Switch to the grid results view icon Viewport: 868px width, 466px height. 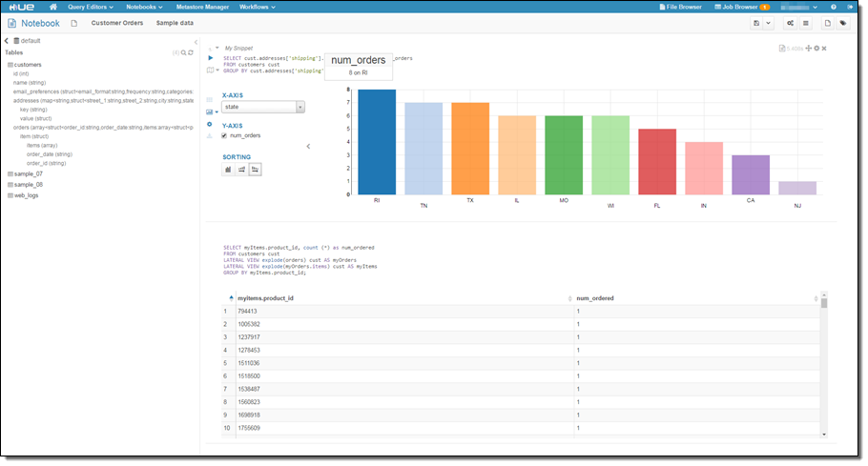click(210, 99)
